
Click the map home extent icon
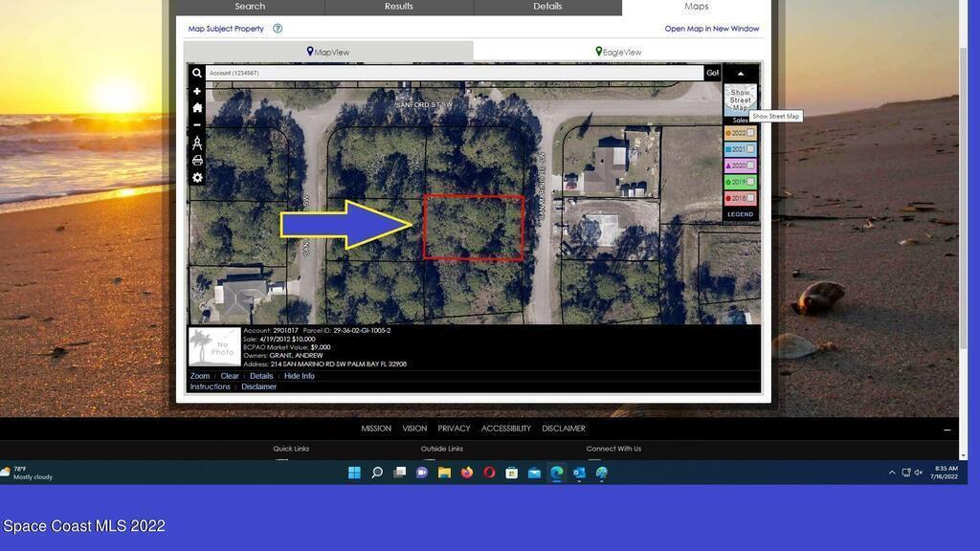click(x=197, y=108)
